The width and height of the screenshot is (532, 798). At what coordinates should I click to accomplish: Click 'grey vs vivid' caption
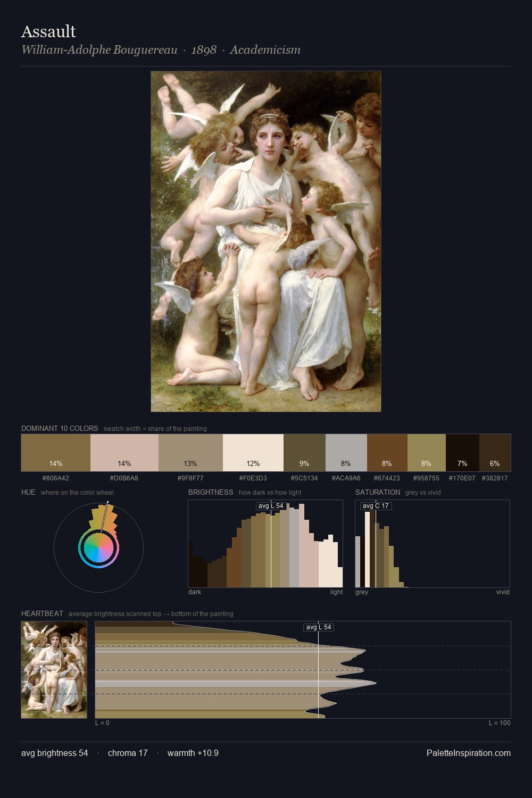tap(423, 493)
